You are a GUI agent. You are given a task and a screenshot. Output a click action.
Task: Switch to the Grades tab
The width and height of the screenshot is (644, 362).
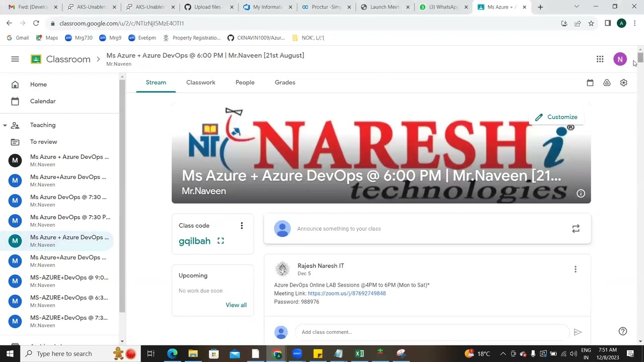(285, 82)
